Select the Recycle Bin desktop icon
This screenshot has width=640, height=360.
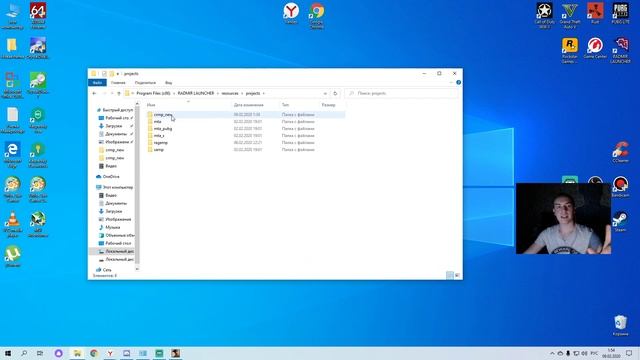[x=620, y=325]
